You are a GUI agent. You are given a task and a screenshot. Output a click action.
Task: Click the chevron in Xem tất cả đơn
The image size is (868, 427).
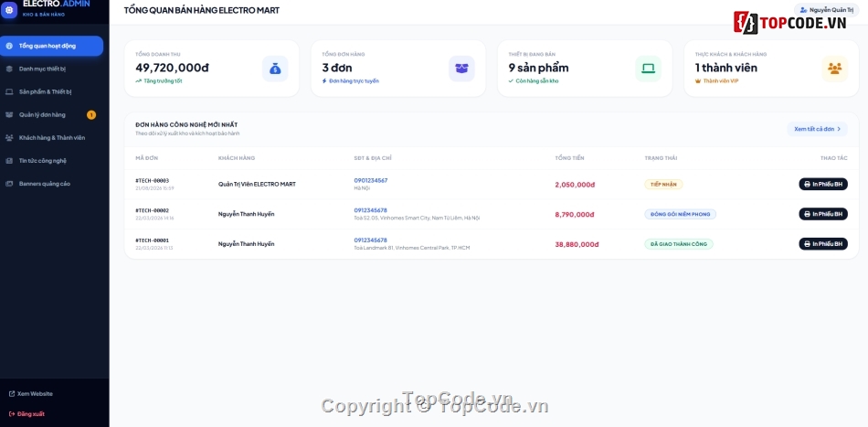pyautogui.click(x=839, y=129)
